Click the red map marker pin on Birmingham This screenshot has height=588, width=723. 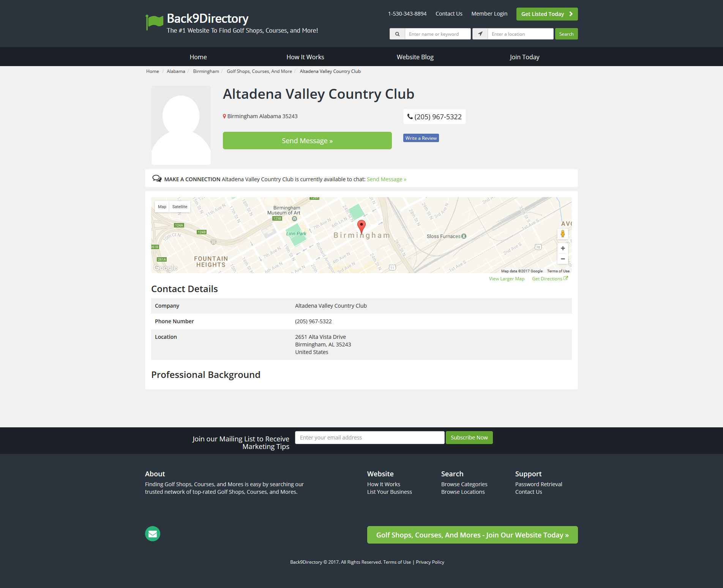pos(361,227)
